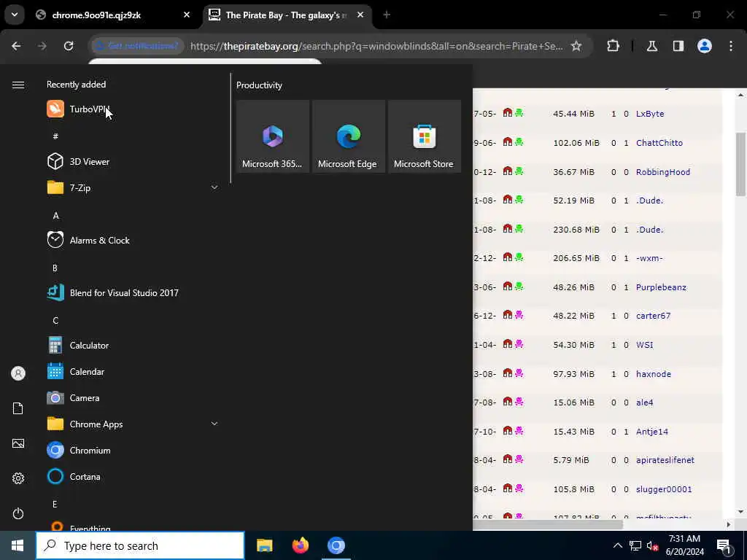Open uploader haxnode link
The width and height of the screenshot is (747, 560).
click(654, 374)
